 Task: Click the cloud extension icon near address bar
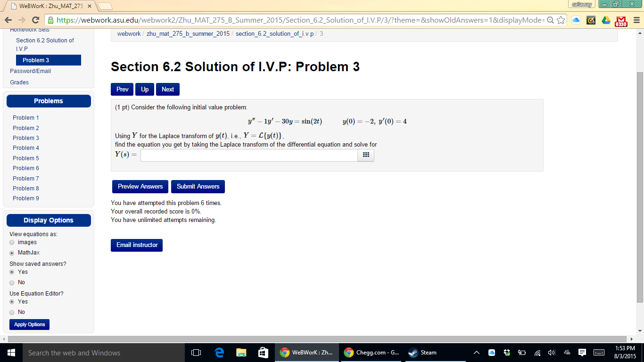576,20
